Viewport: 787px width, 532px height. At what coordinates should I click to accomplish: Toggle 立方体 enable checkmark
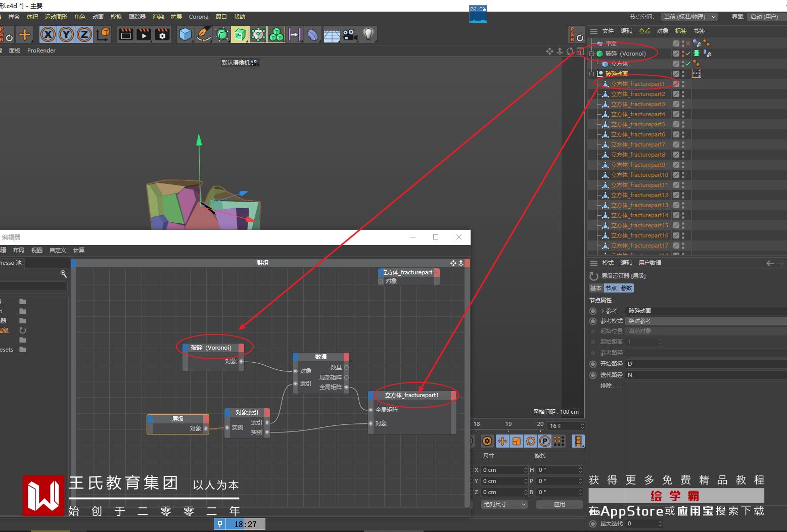tap(687, 64)
